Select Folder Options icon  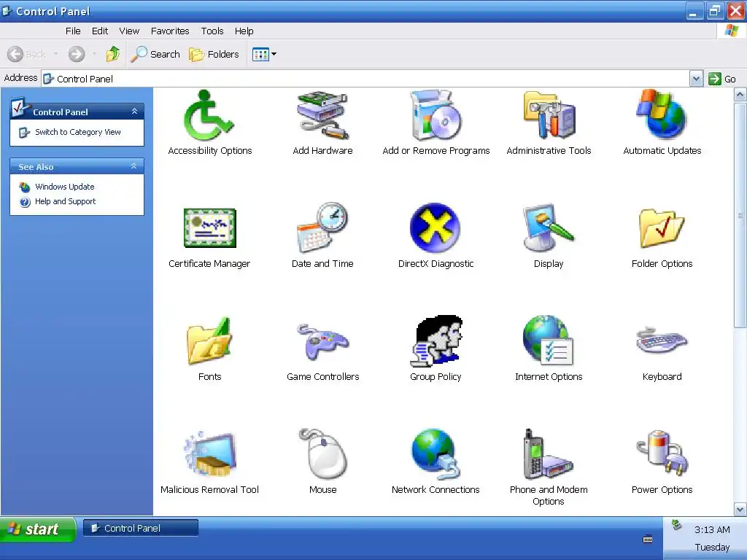662,228
